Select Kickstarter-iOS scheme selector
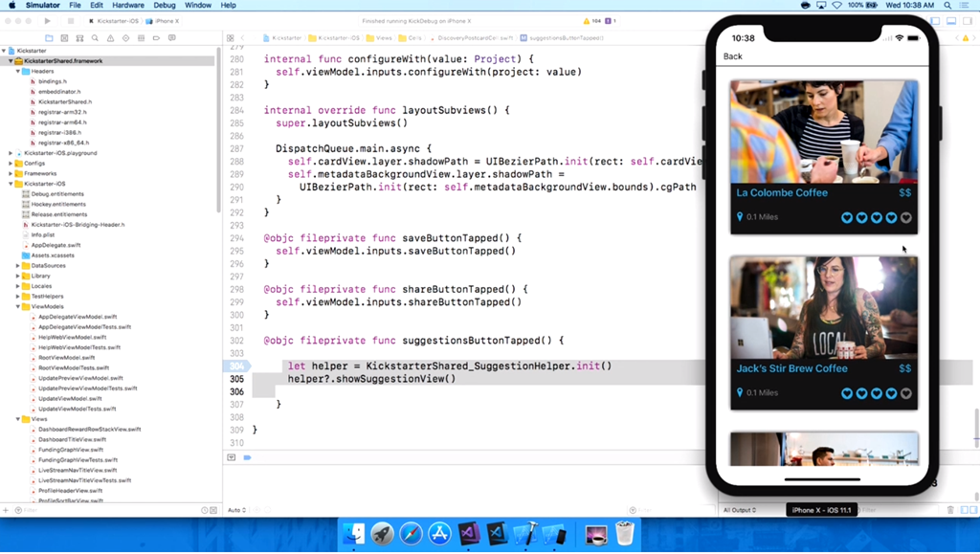The height and width of the screenshot is (554, 980). [x=114, y=21]
